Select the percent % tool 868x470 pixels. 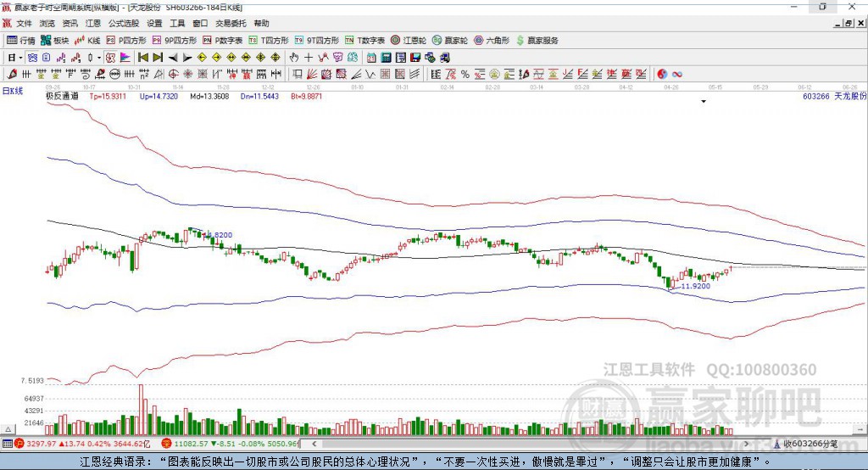click(x=465, y=74)
